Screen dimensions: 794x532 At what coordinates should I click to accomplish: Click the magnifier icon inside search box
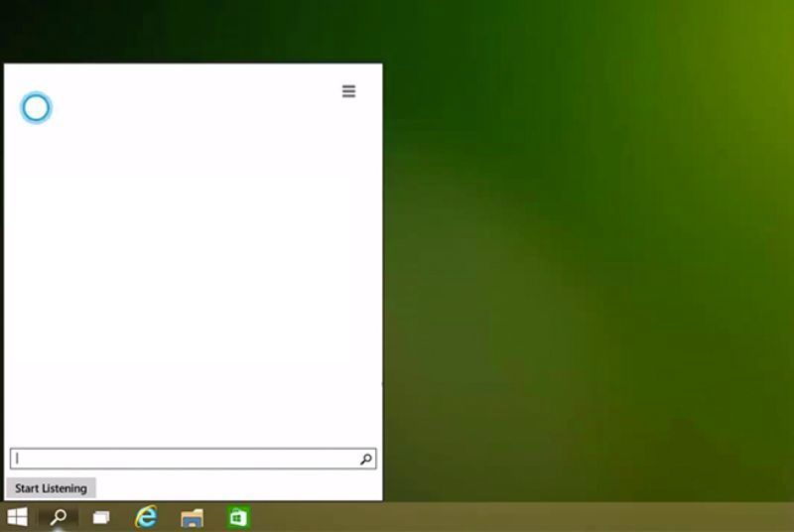point(365,459)
